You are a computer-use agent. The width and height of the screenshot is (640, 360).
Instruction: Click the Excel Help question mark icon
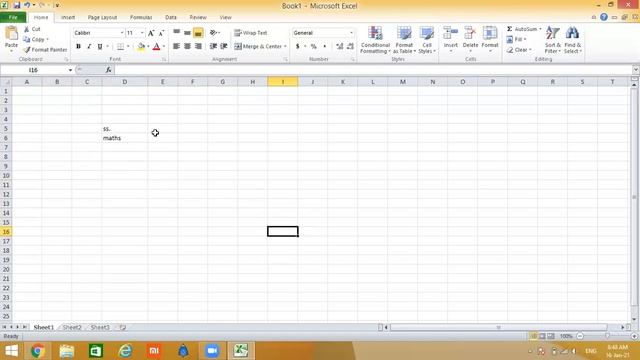click(604, 17)
